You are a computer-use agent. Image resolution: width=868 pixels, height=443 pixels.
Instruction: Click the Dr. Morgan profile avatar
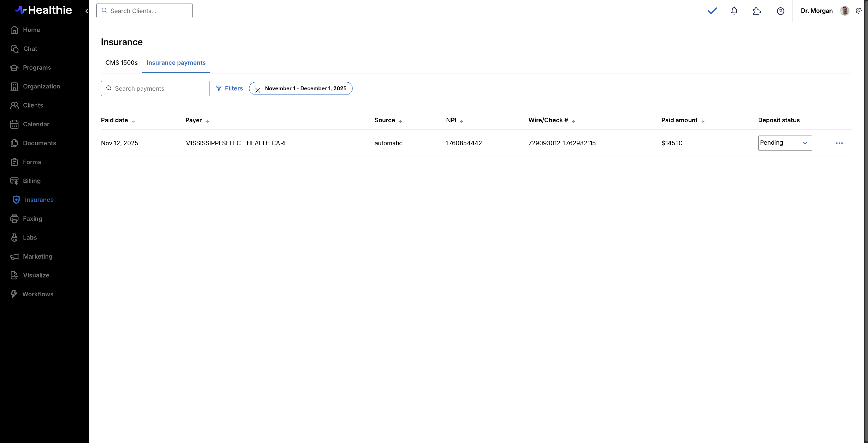844,11
